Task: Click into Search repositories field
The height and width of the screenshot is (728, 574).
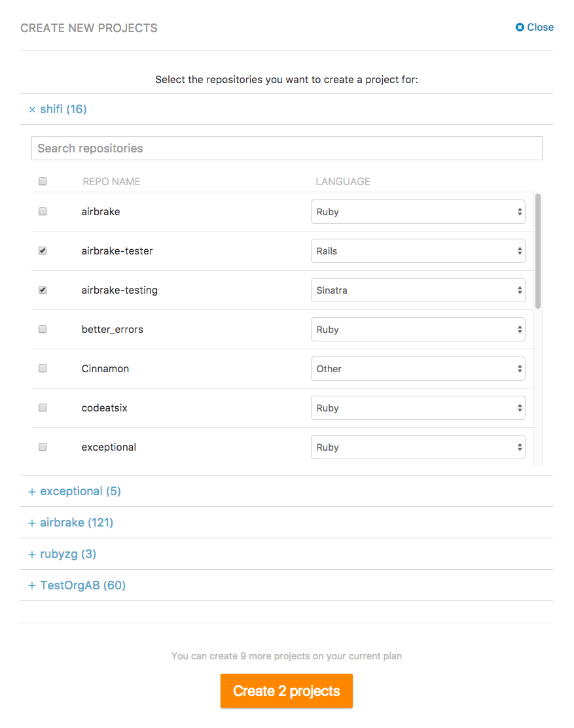Action: coord(287,148)
